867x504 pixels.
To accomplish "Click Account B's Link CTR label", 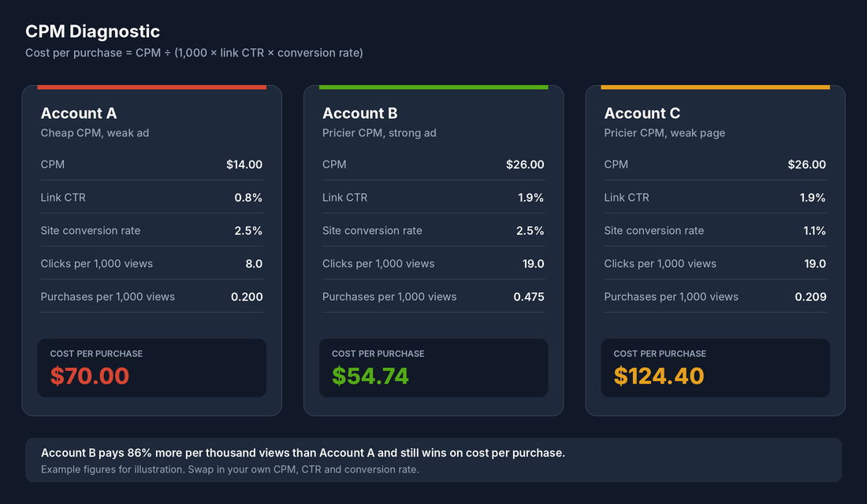I will pos(345,198).
